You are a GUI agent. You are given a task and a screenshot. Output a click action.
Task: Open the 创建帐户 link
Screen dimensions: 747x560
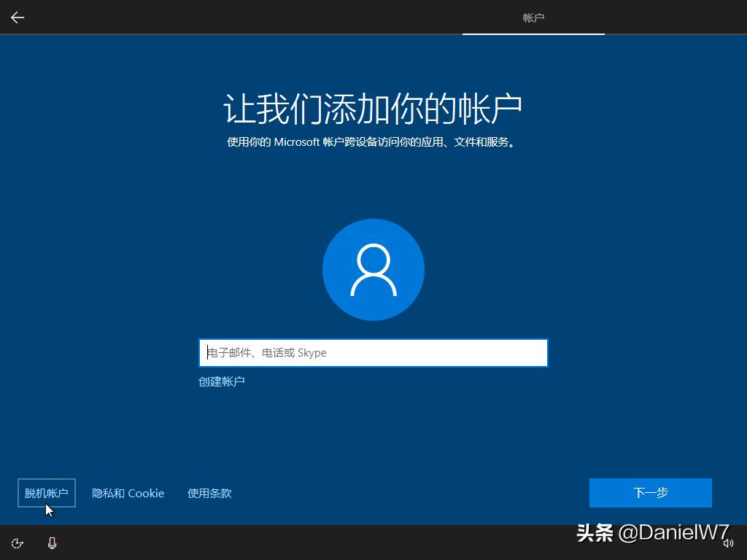pyautogui.click(x=222, y=381)
